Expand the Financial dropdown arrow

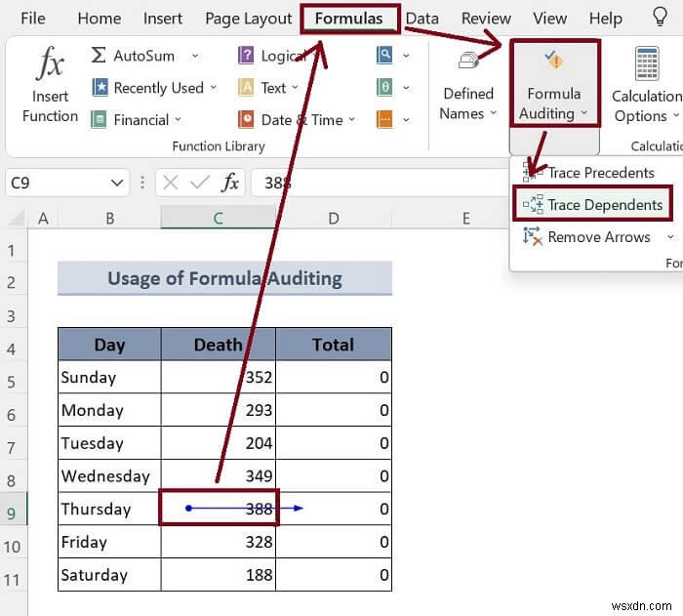pos(179,119)
